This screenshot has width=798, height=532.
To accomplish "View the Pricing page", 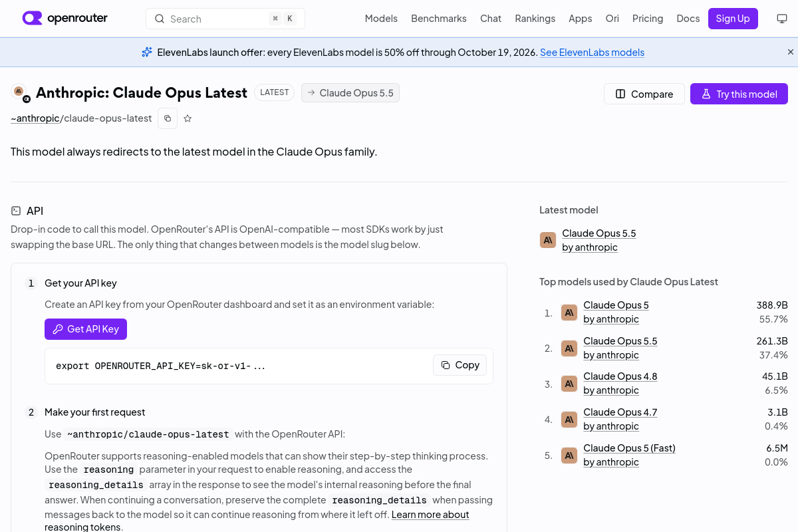I will tap(648, 19).
